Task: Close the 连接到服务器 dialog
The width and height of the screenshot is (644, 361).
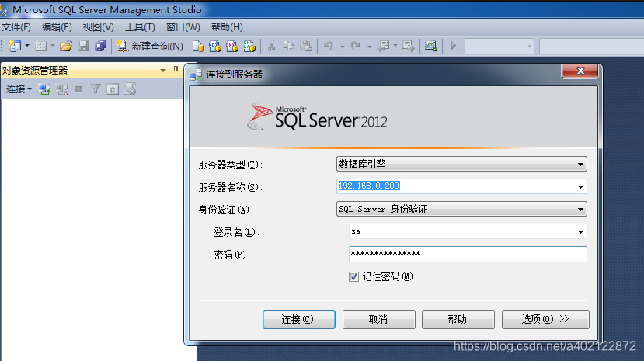Action: (580, 71)
